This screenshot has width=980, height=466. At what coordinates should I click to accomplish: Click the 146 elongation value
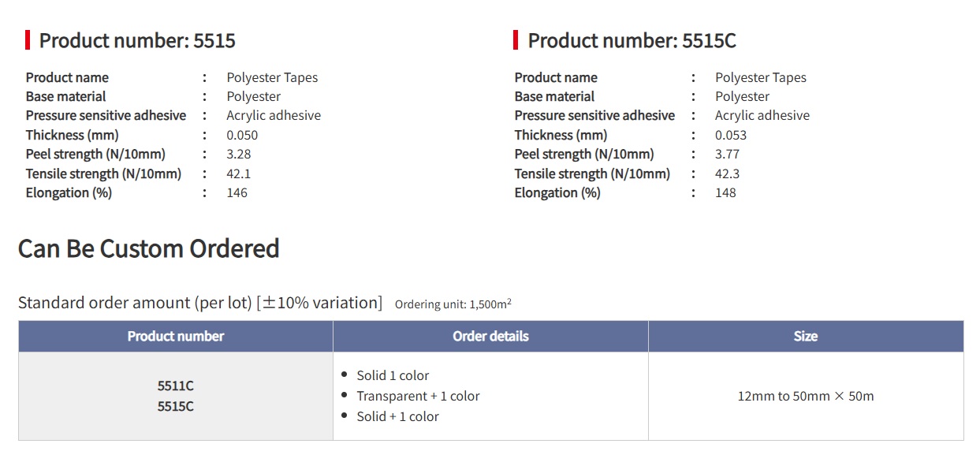click(237, 192)
